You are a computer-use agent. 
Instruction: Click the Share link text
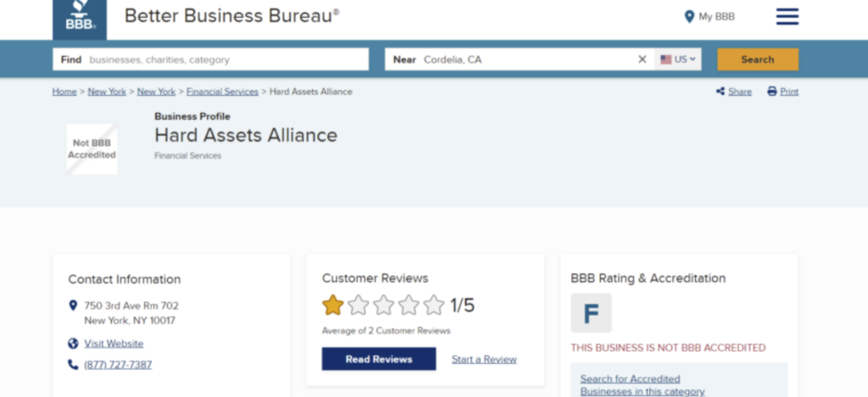click(x=740, y=92)
